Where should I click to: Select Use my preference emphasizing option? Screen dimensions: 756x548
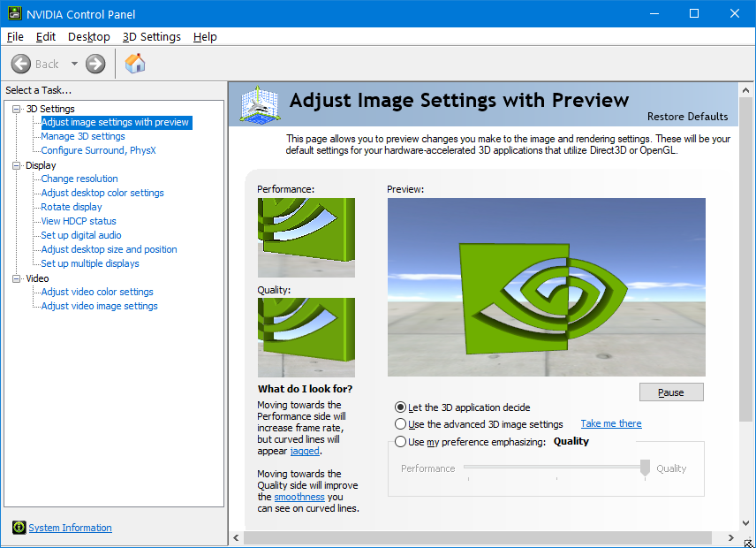tap(400, 441)
